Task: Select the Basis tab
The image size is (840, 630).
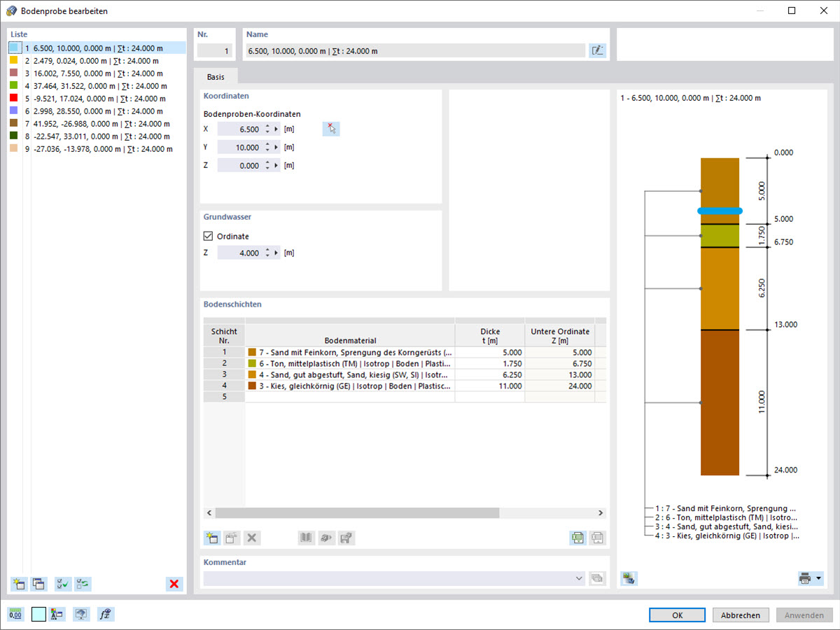Action: (x=216, y=76)
